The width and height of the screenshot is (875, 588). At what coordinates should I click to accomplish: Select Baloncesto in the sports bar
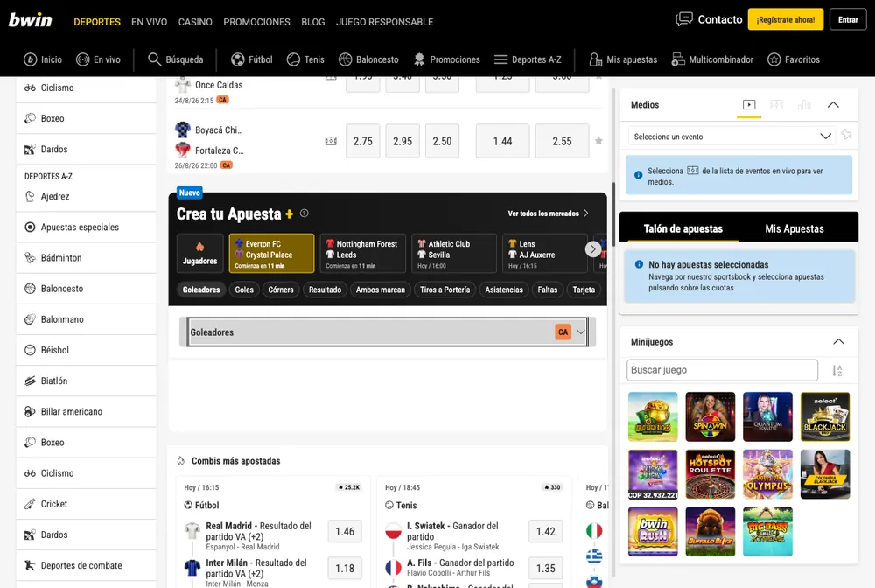pos(369,59)
